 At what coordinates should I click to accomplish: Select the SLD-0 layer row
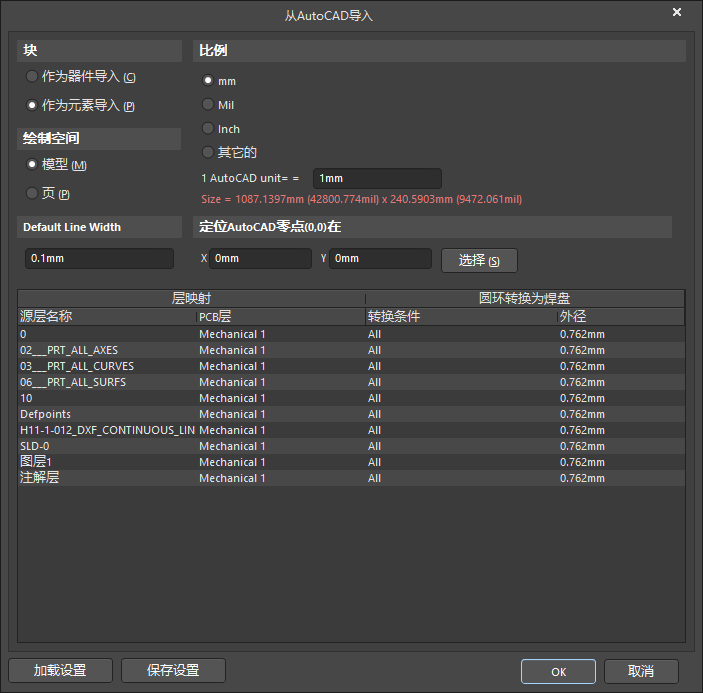point(352,446)
